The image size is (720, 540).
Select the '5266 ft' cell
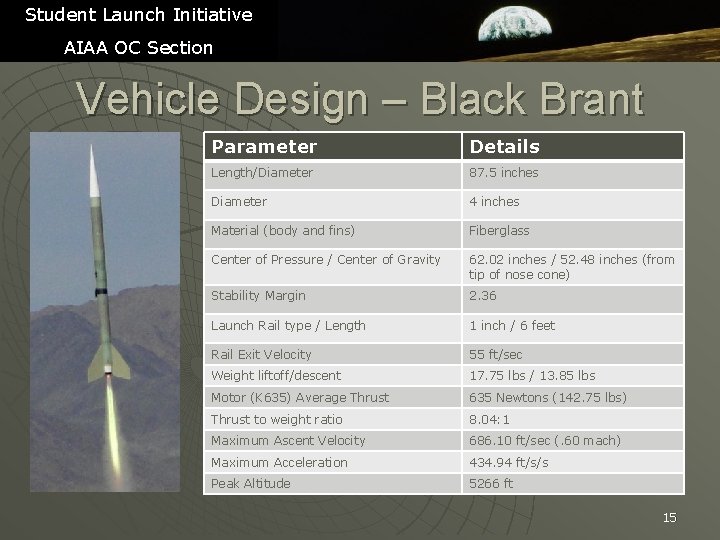point(573,484)
